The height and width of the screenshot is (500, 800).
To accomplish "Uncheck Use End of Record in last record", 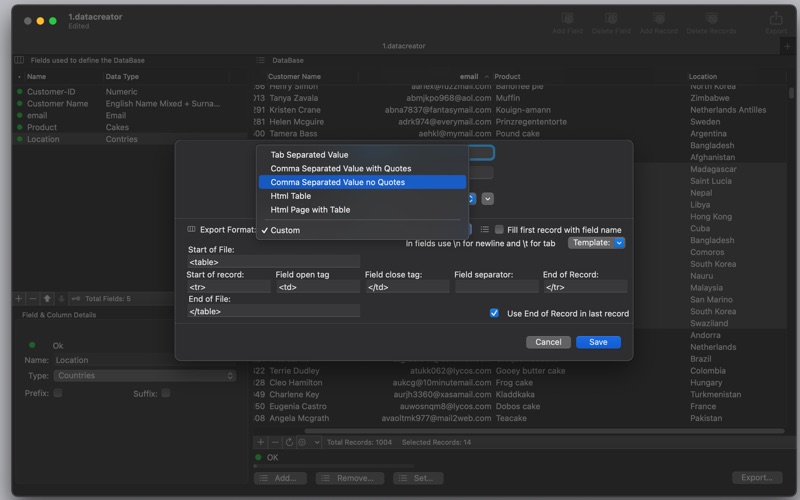I will [494, 313].
